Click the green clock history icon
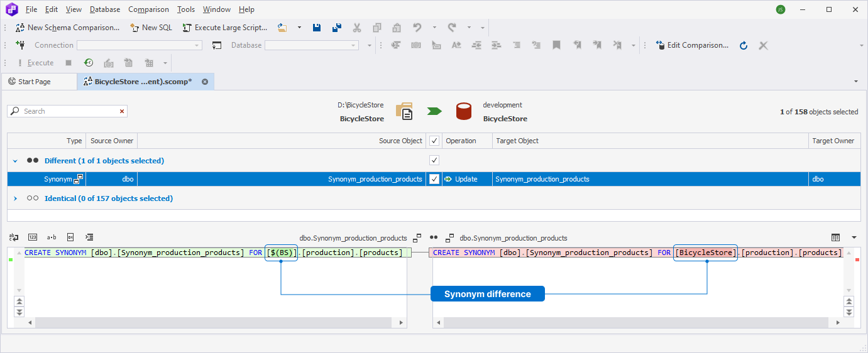Screen dimensions: 868x353 point(89,63)
